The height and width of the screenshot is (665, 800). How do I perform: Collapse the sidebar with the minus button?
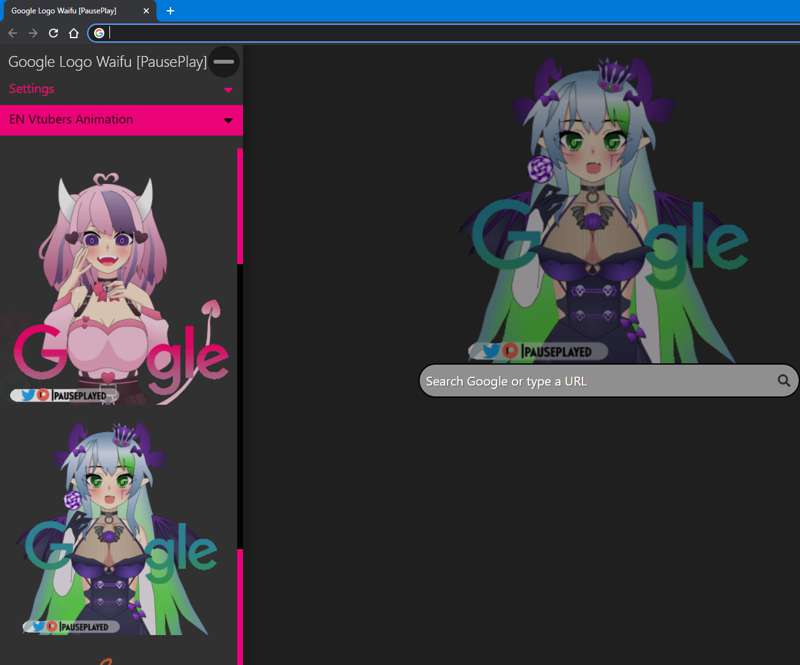224,62
